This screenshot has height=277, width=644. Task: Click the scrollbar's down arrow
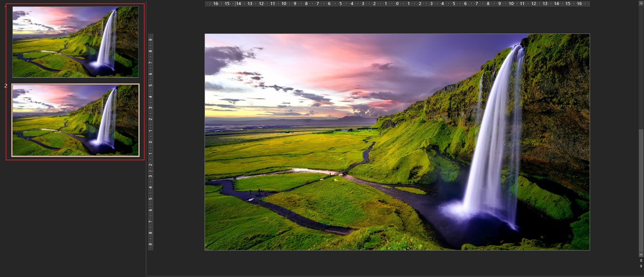(x=640, y=255)
